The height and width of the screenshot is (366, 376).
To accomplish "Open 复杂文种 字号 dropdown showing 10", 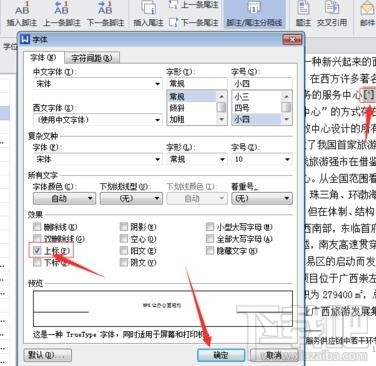I will [287, 159].
